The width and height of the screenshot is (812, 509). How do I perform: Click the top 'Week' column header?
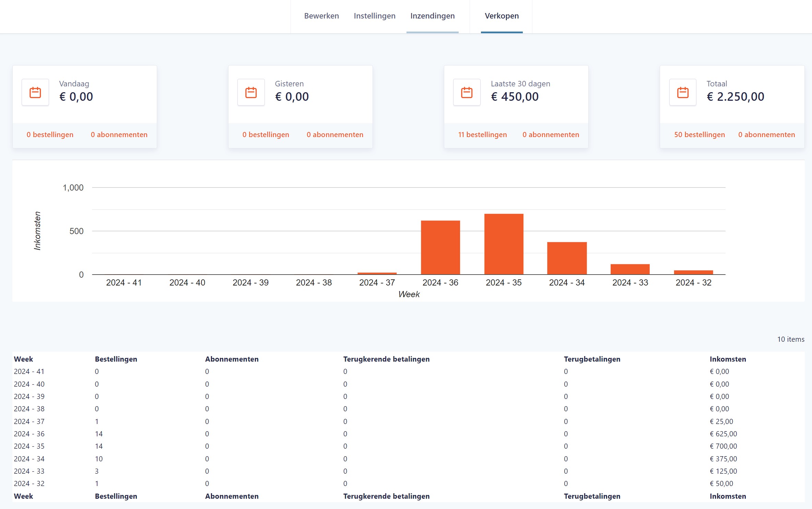coord(23,359)
